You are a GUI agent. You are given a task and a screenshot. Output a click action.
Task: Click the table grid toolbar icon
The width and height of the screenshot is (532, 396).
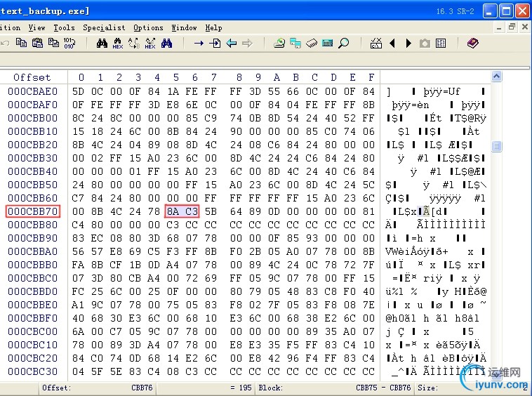click(x=441, y=43)
